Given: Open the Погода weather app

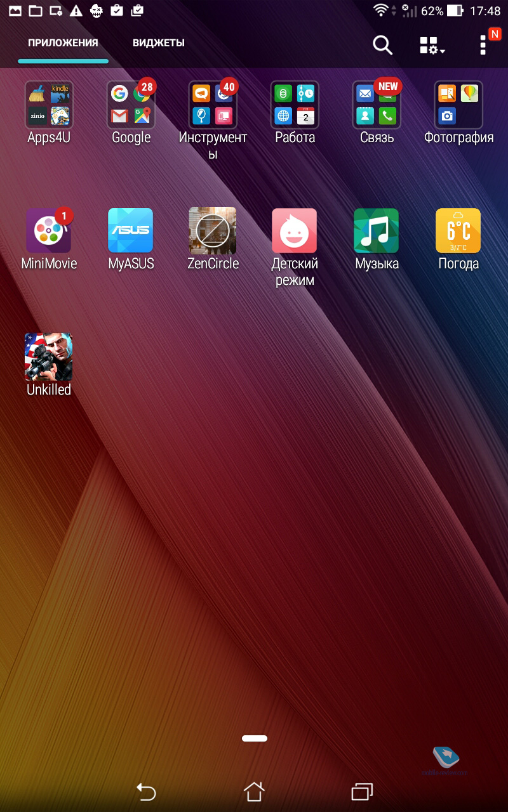Looking at the screenshot, I should coord(458,232).
